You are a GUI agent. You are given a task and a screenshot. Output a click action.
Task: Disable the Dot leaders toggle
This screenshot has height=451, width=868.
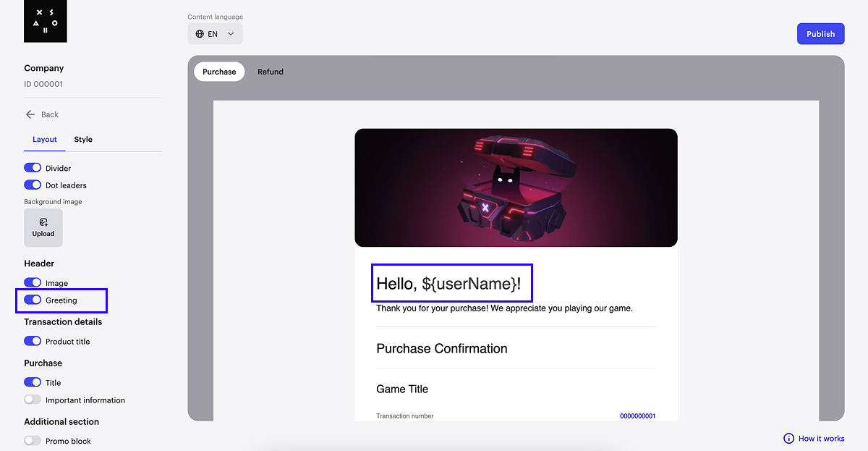[33, 185]
